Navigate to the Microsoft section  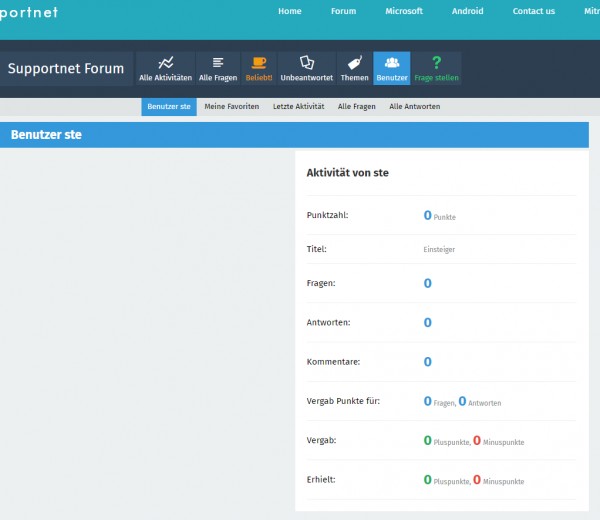[404, 11]
